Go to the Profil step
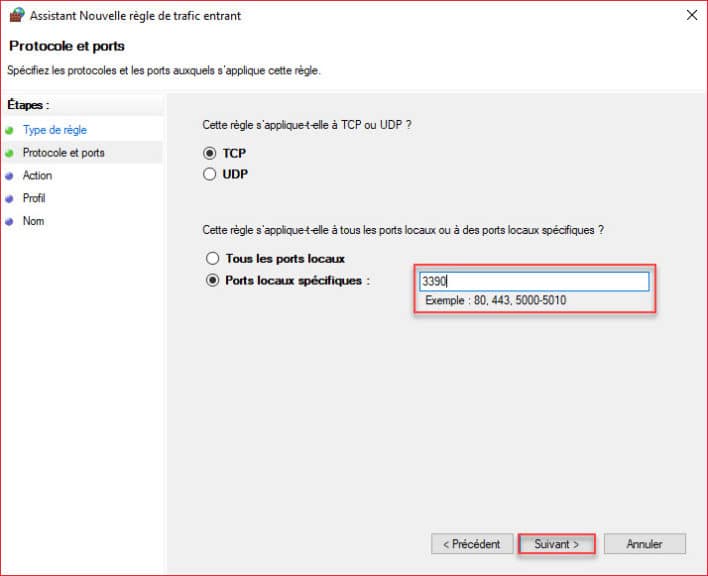Viewport: 708px width, 576px height. 34,198
